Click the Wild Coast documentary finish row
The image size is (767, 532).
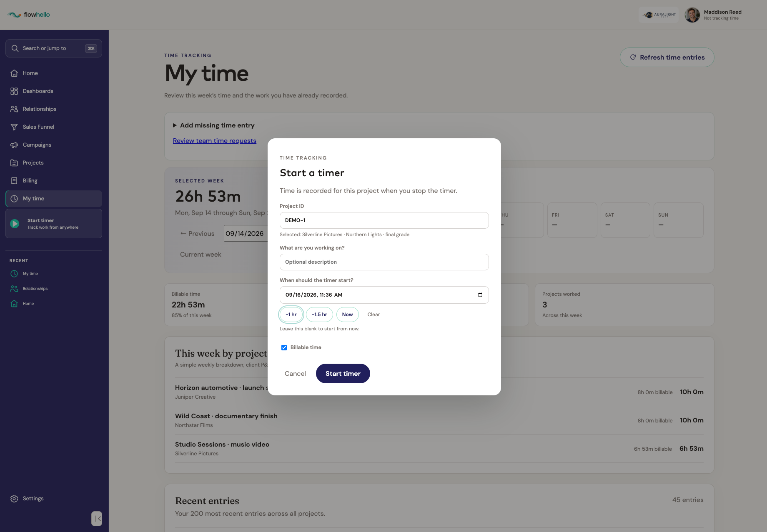439,420
